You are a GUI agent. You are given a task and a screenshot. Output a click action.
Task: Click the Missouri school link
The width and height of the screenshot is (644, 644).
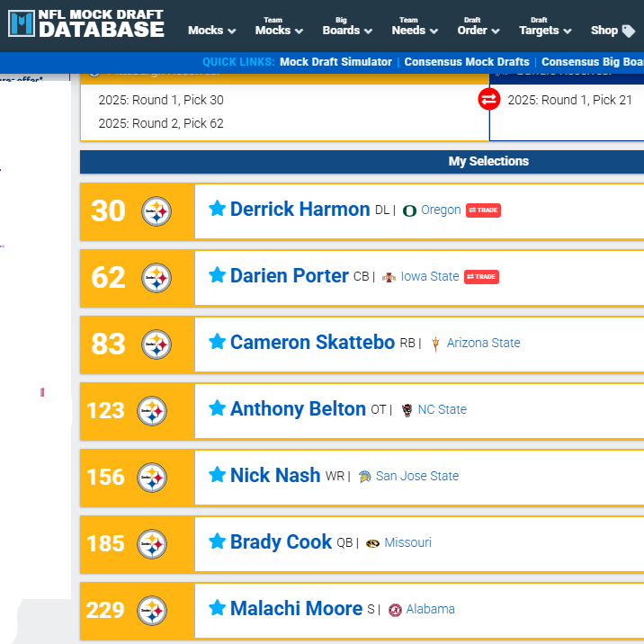tap(407, 542)
